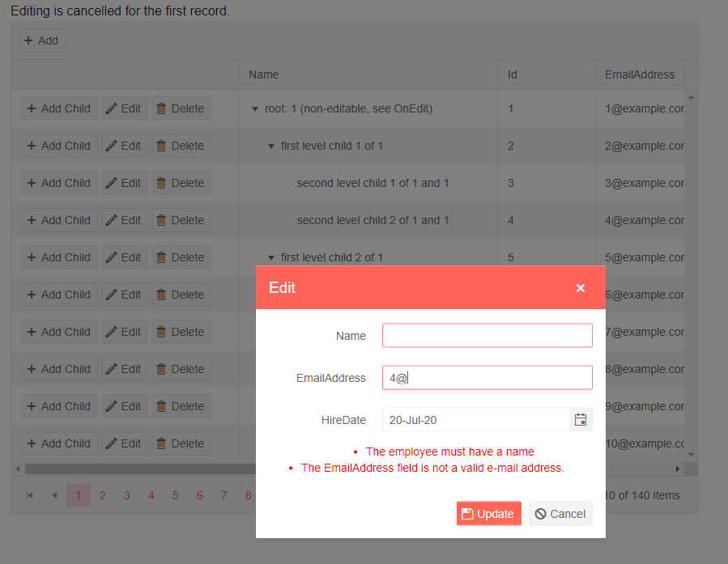Viewport: 728px width, 564px height.
Task: Click the Add button in grid toolbar
Action: click(41, 40)
